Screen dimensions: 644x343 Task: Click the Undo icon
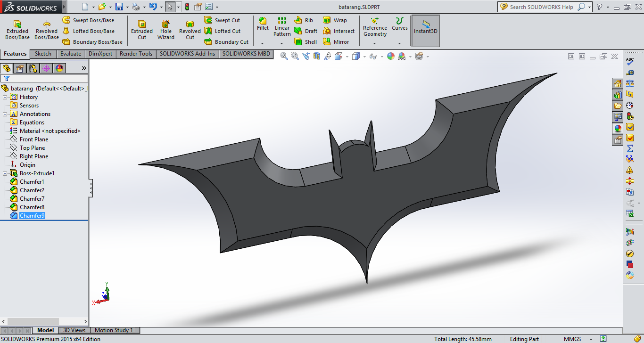(153, 7)
